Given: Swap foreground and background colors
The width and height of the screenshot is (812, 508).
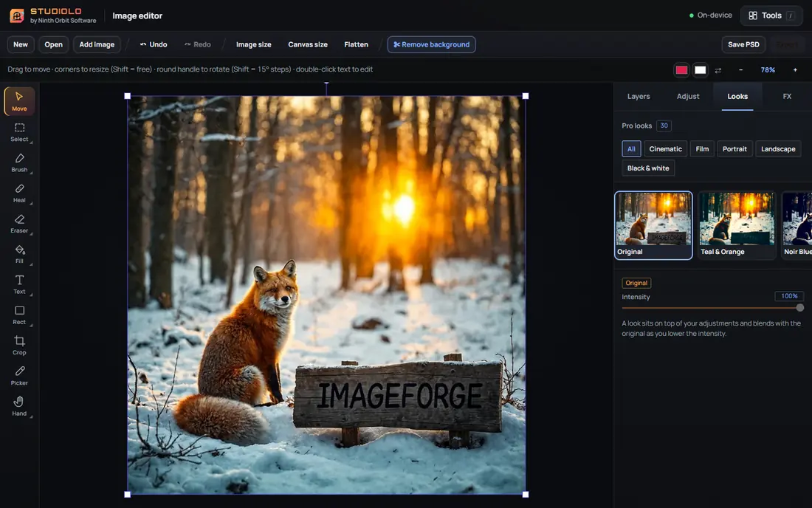Looking at the screenshot, I should [x=718, y=70].
